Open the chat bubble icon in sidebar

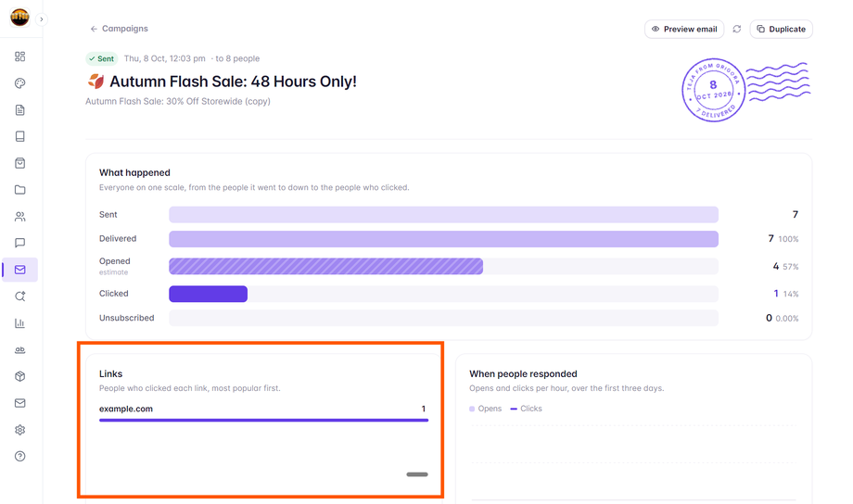click(x=20, y=243)
